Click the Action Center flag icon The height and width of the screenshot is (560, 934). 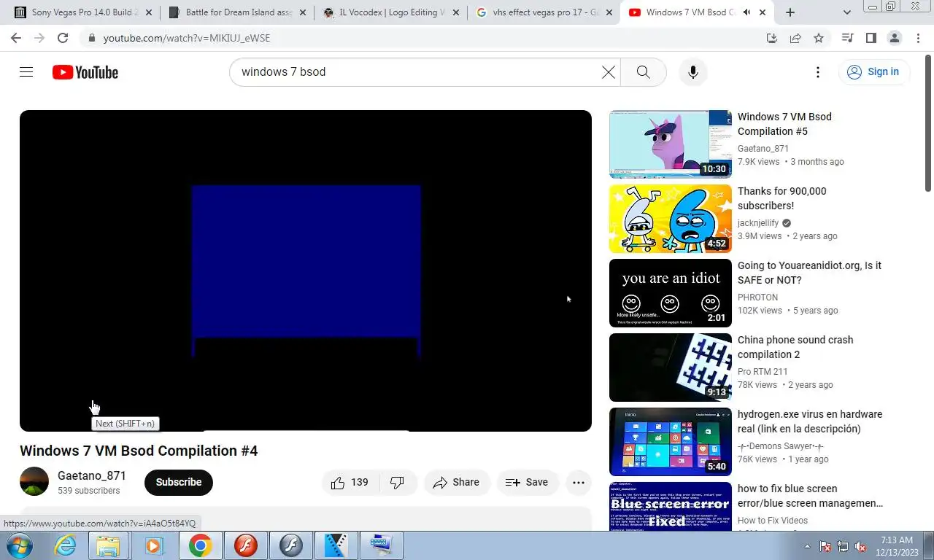pos(825,546)
